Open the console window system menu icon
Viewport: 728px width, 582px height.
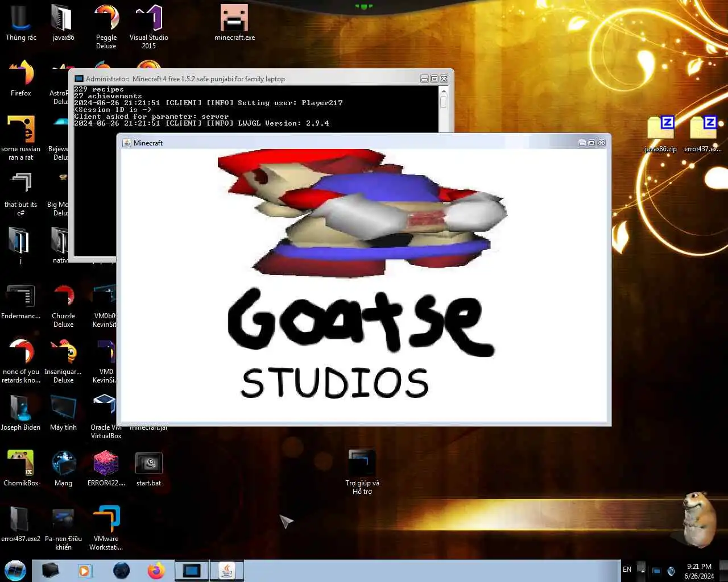click(80, 78)
